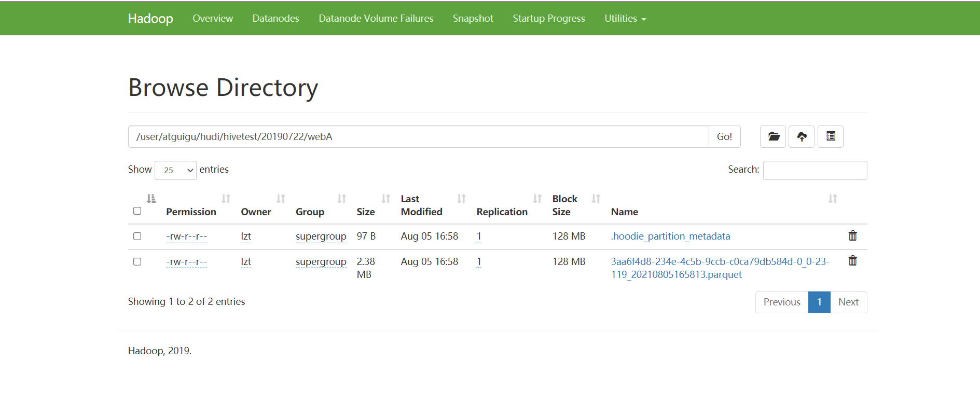The height and width of the screenshot is (405, 980).
Task: Sort by the Last Modified column arrows
Action: (x=462, y=199)
